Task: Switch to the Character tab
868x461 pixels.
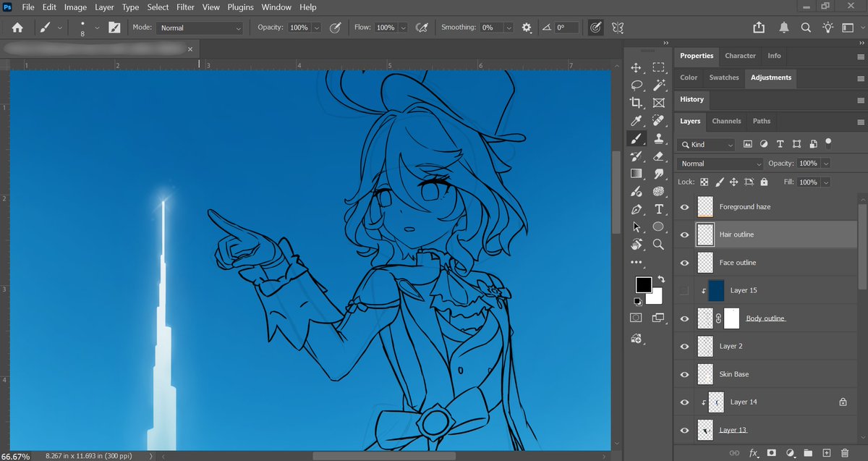Action: click(x=740, y=56)
